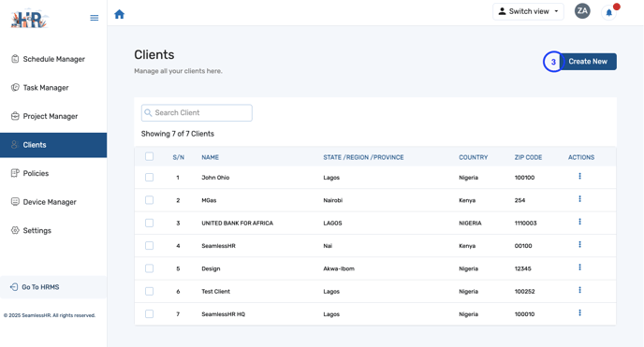Screen dimensions: 644x347
Task: Click the search magnifier icon
Action: coord(148,112)
